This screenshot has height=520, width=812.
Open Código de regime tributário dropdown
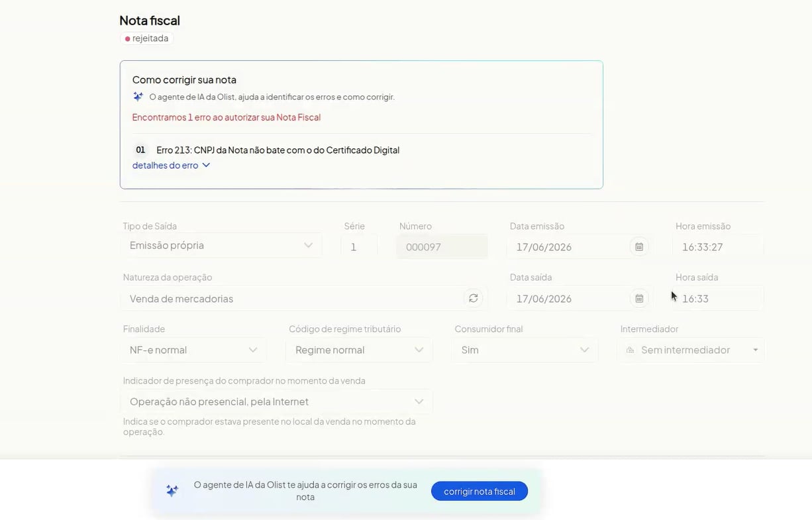tap(359, 350)
